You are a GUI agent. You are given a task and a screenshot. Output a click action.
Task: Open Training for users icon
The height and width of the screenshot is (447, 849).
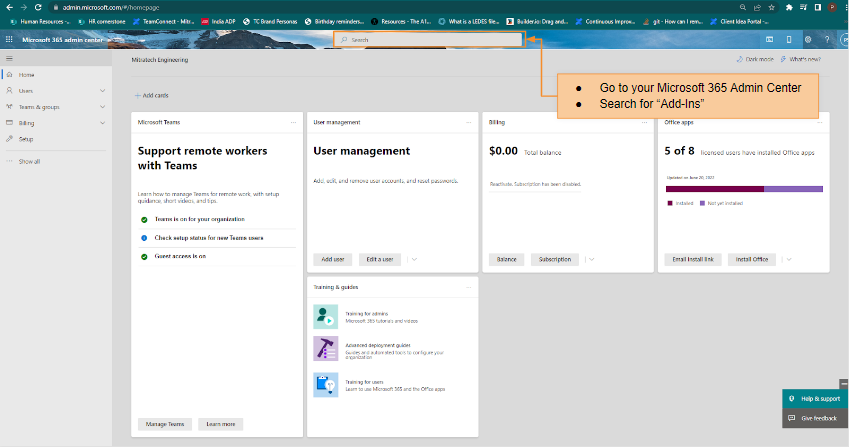325,385
